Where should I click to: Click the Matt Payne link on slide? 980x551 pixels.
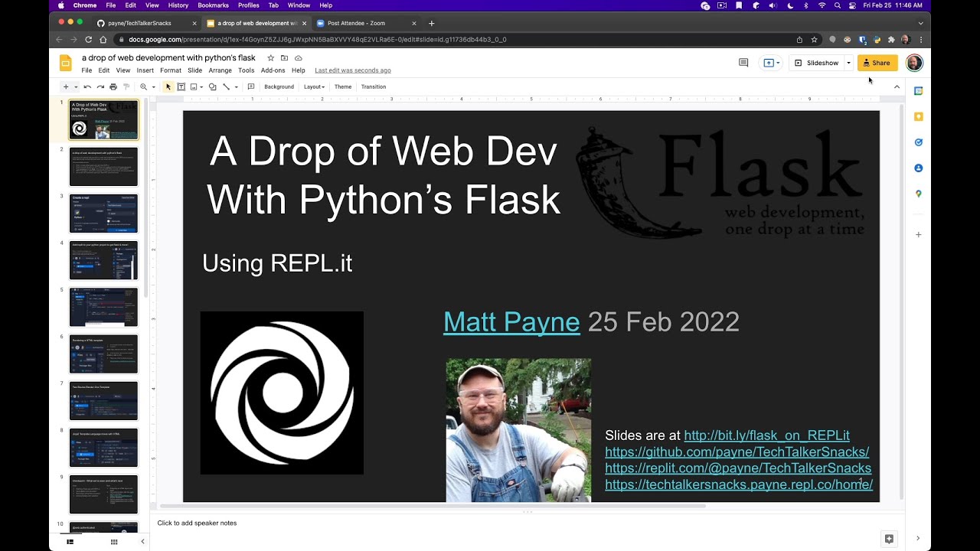pyautogui.click(x=511, y=322)
